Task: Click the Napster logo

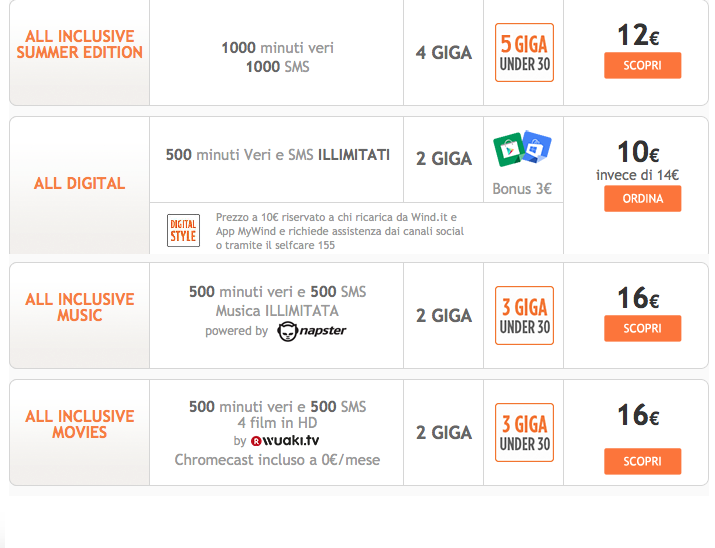Action: coord(312,331)
